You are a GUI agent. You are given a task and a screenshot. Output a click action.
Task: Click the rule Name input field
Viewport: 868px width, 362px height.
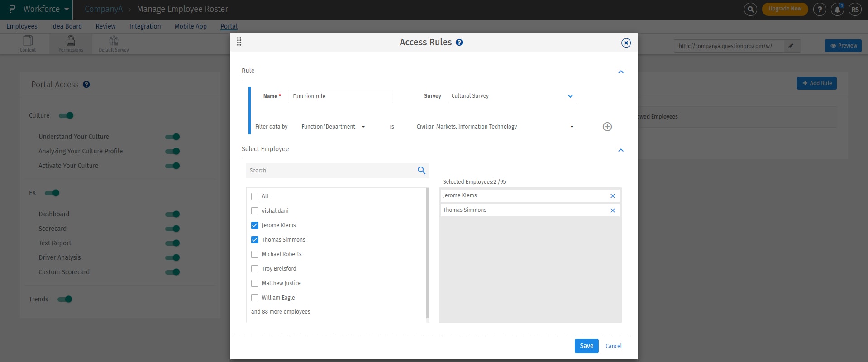pos(340,96)
